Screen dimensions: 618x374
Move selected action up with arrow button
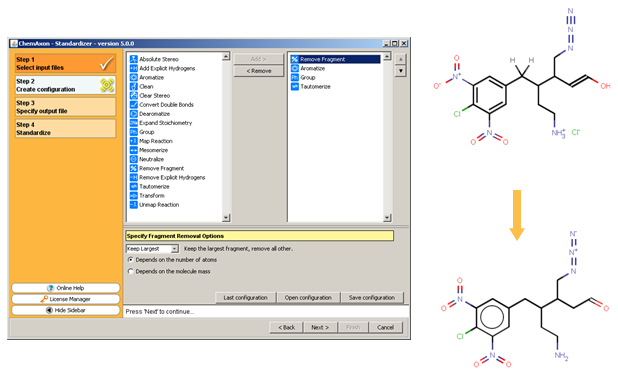tap(400, 59)
